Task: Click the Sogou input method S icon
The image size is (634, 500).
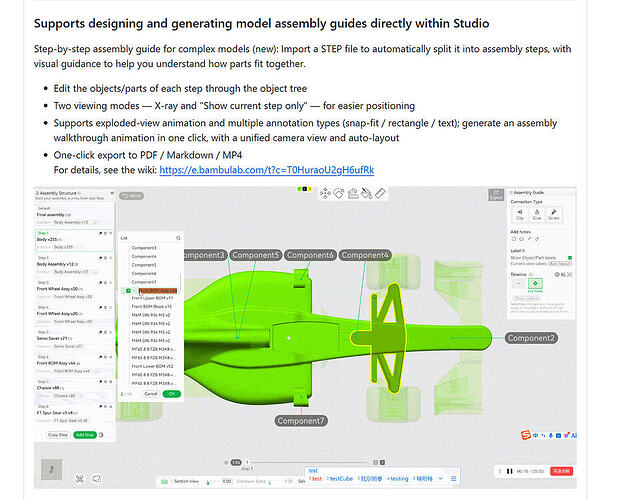Action: point(525,435)
